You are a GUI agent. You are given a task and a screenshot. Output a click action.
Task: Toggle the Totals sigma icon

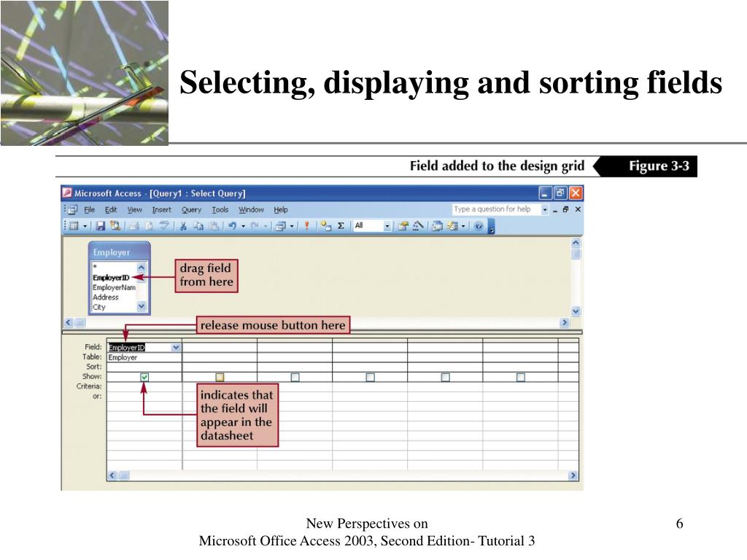tap(341, 226)
